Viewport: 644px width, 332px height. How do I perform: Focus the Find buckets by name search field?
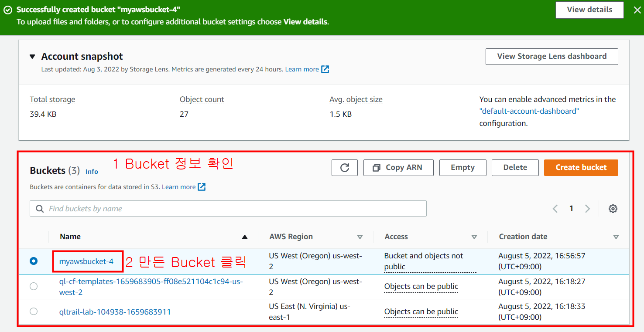pos(228,209)
